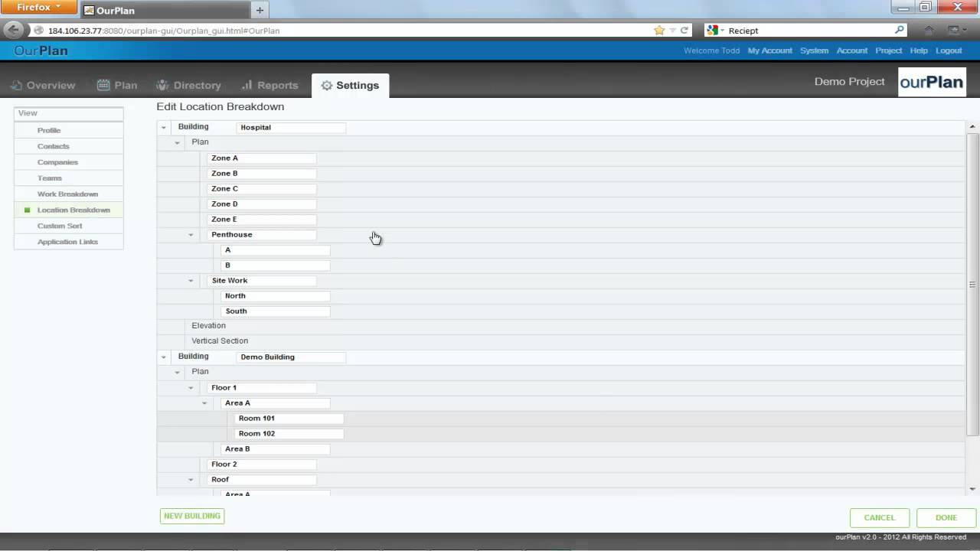Click the scrollbar down arrow

point(972,489)
